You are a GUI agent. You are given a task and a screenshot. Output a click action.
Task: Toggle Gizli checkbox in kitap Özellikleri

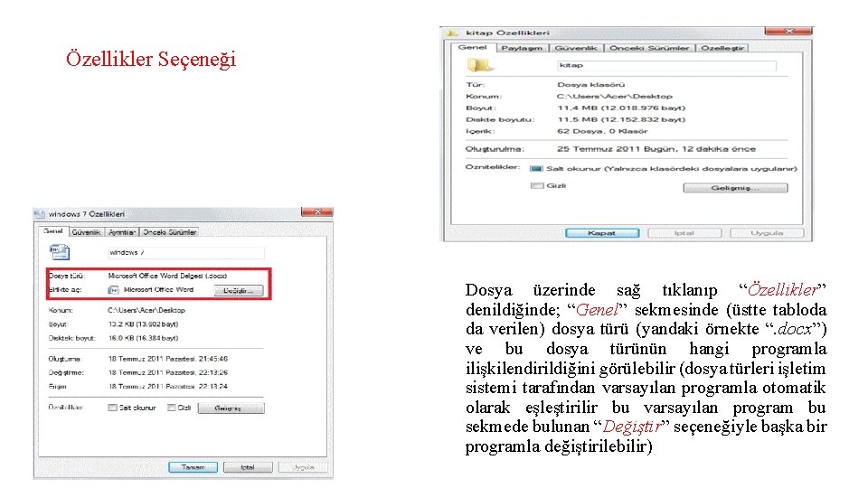pyautogui.click(x=536, y=186)
